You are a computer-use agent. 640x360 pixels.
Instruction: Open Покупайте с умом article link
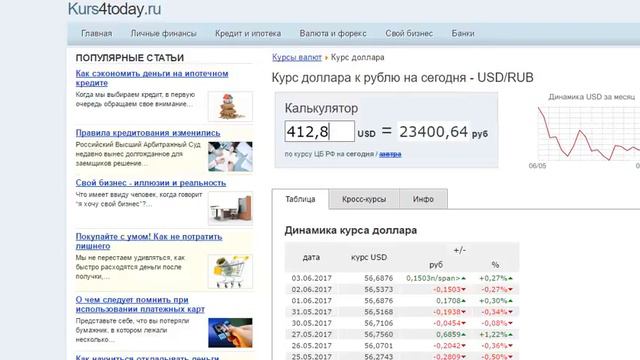(x=149, y=241)
